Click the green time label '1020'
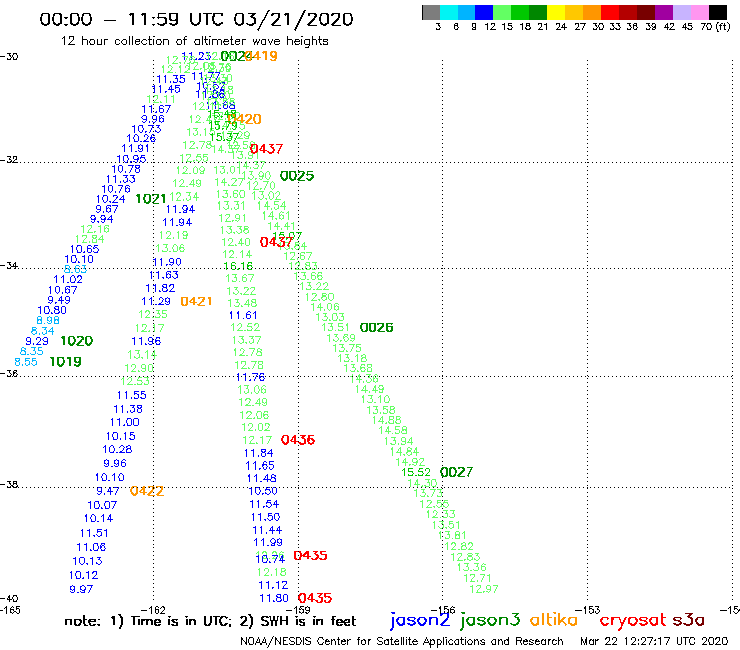The width and height of the screenshot is (740, 650). tap(76, 341)
